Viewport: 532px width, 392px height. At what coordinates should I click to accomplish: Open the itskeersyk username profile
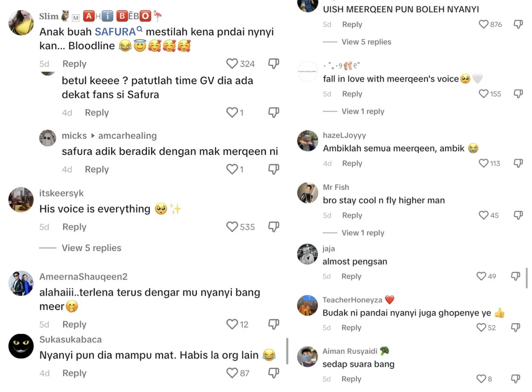[62, 193]
